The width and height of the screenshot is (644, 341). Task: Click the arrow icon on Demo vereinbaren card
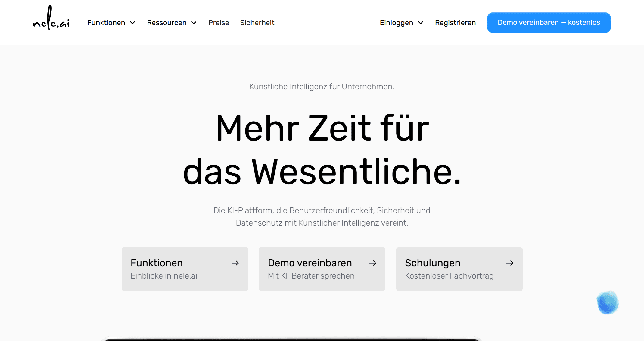(372, 263)
